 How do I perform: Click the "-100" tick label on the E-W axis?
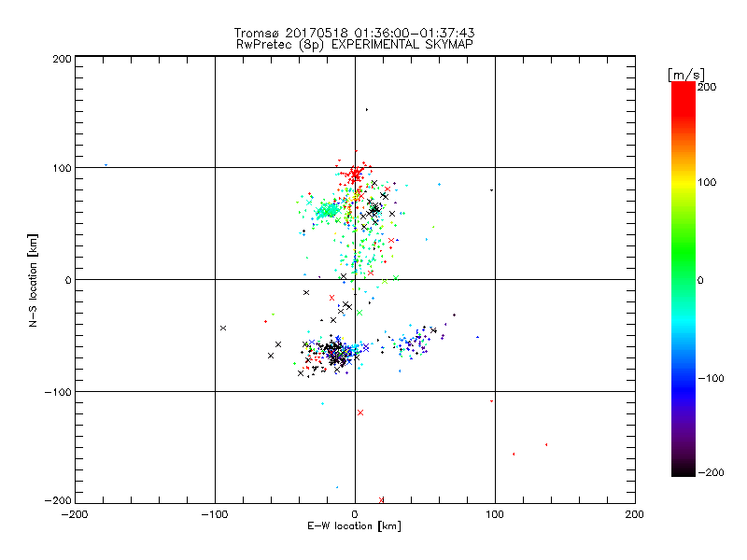(215, 514)
